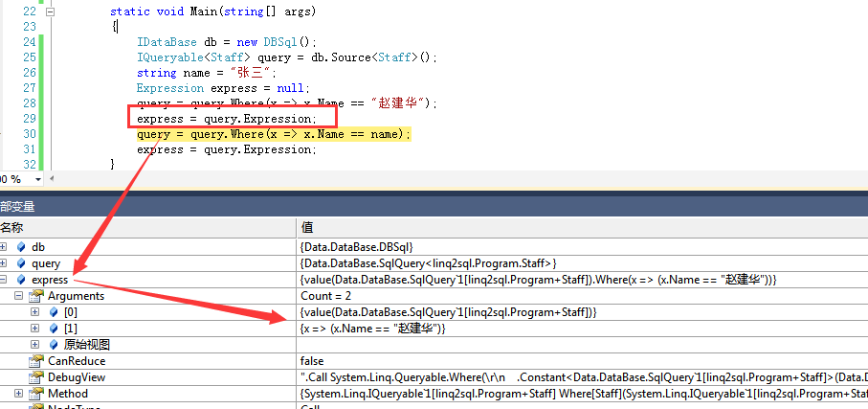Expand the 原始视图 raw view node

pyautogui.click(x=35, y=345)
